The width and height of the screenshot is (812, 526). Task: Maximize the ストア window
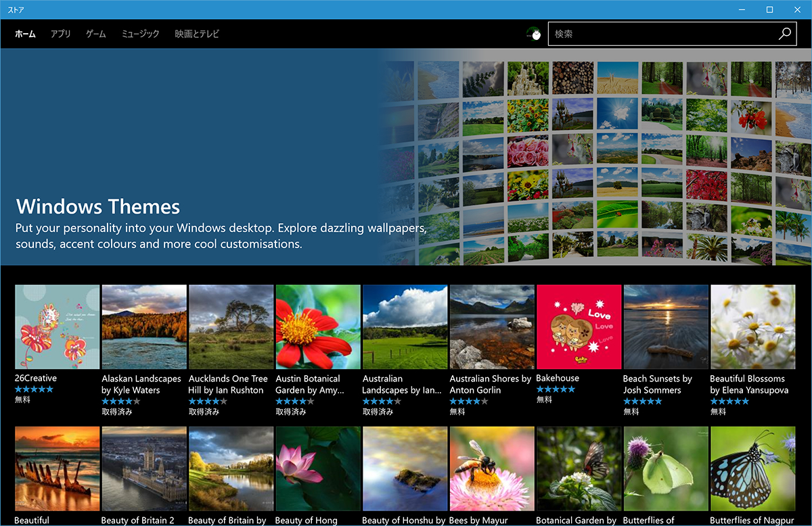pyautogui.click(x=770, y=9)
